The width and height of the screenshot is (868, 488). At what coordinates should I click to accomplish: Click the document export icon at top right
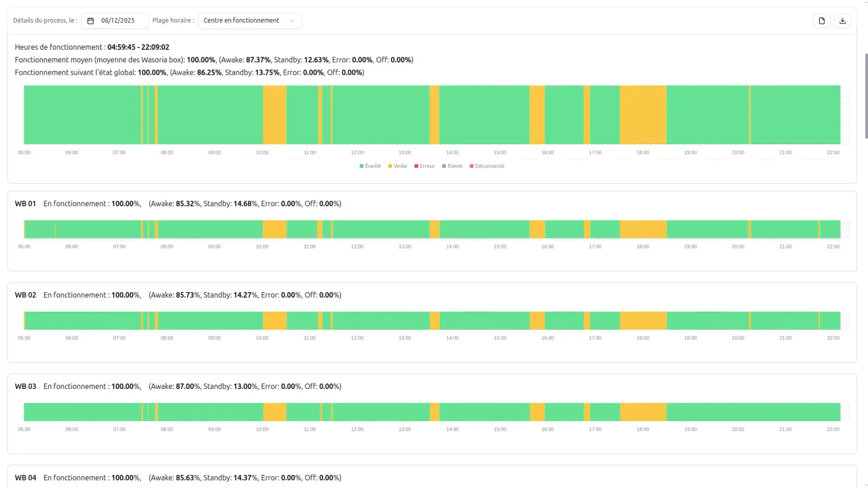[821, 21]
